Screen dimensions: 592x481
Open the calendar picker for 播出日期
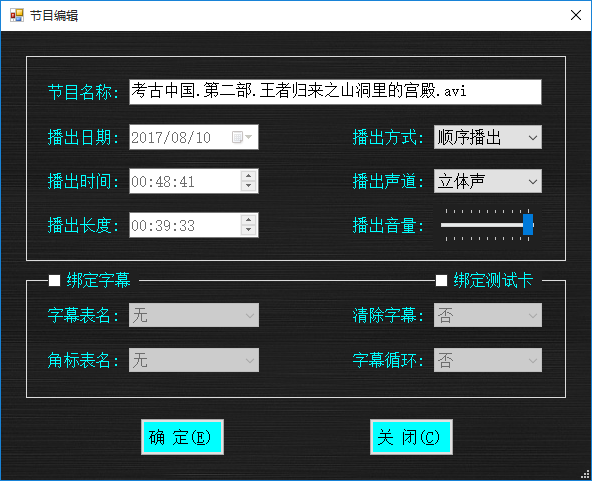pos(242,137)
